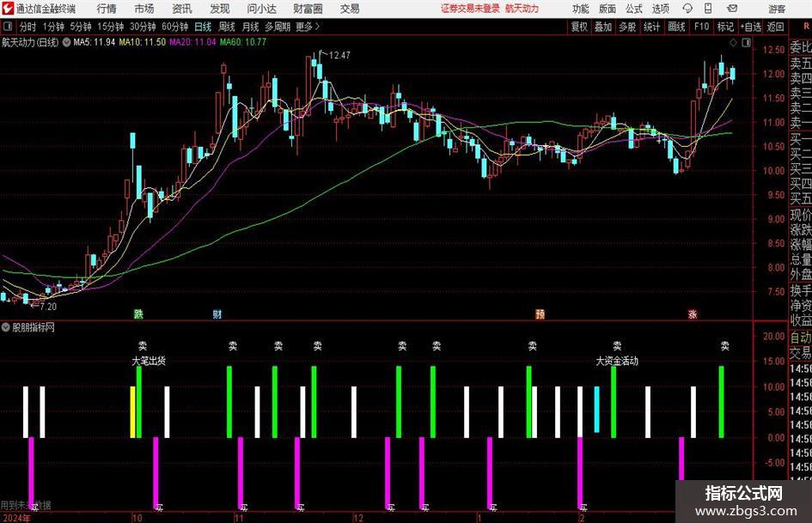Screen dimensions: 812x523
Task: Switch to the 分时 period tab
Action: [x=28, y=27]
